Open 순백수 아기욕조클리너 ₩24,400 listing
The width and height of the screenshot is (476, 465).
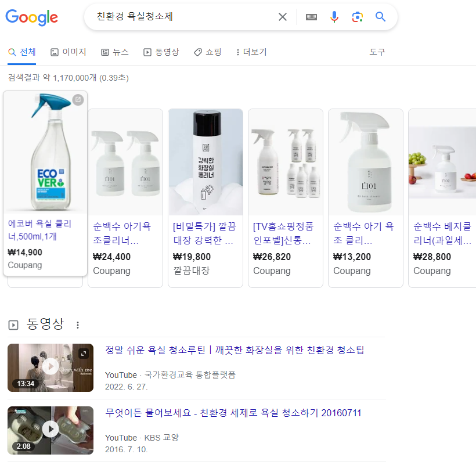point(122,233)
